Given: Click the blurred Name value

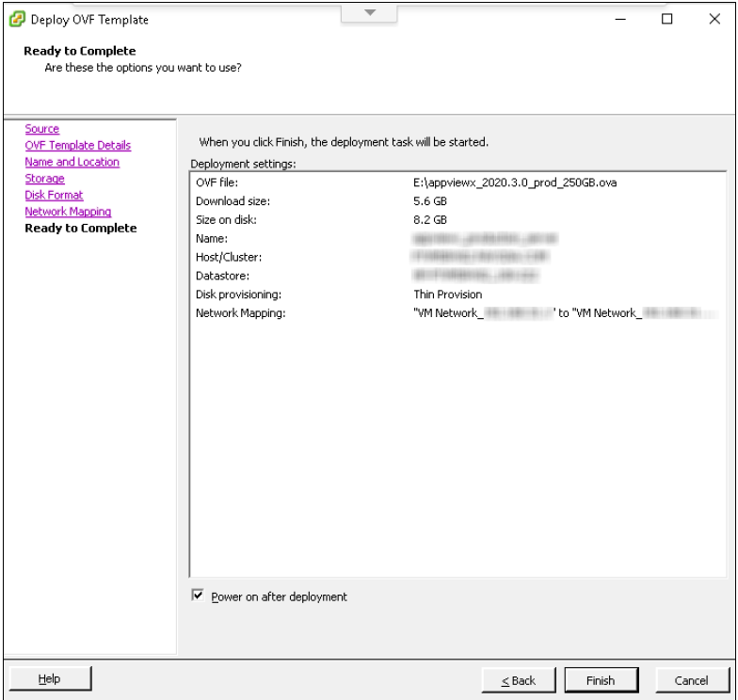Looking at the screenshot, I should [485, 239].
